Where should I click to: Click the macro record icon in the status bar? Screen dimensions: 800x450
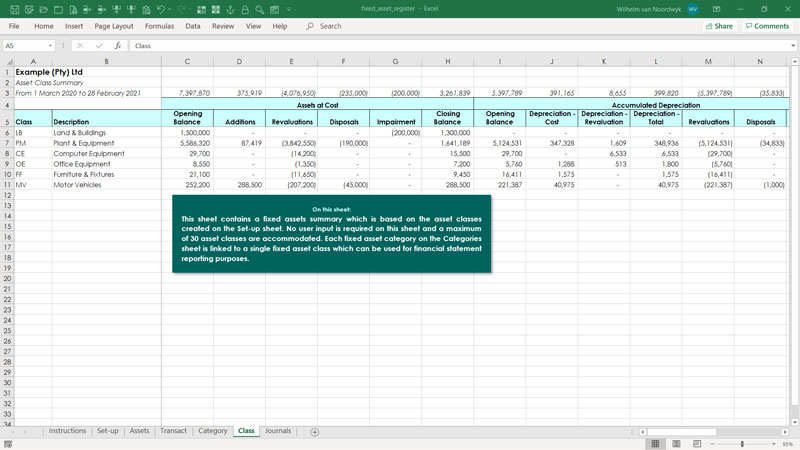coord(8,444)
